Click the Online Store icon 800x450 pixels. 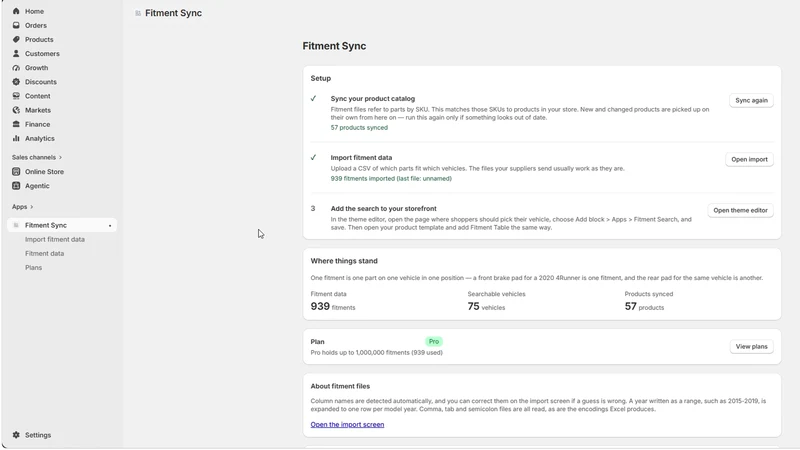click(x=16, y=171)
